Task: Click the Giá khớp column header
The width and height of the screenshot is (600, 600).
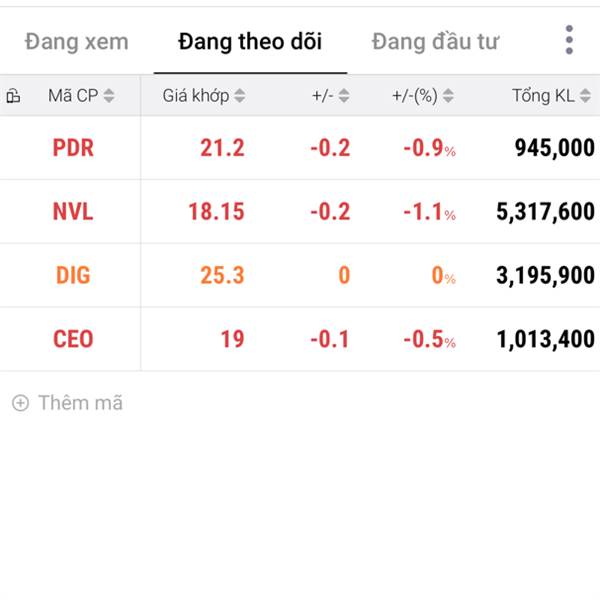Action: coord(196,96)
